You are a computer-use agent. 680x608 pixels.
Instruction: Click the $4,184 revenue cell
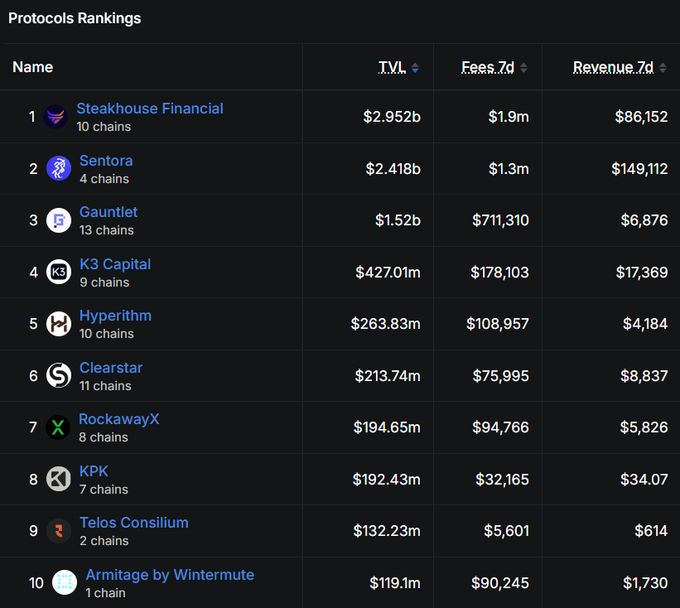point(645,324)
